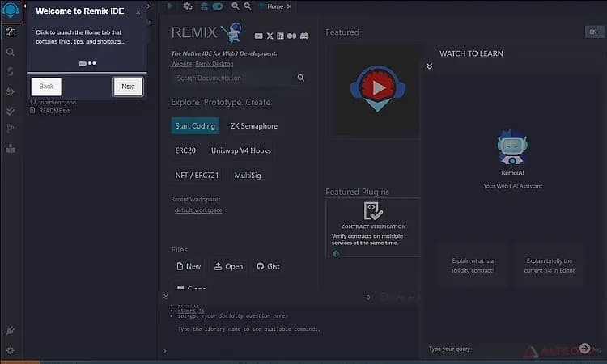
Task: Open the Remix Medium icon
Action: [x=292, y=36]
